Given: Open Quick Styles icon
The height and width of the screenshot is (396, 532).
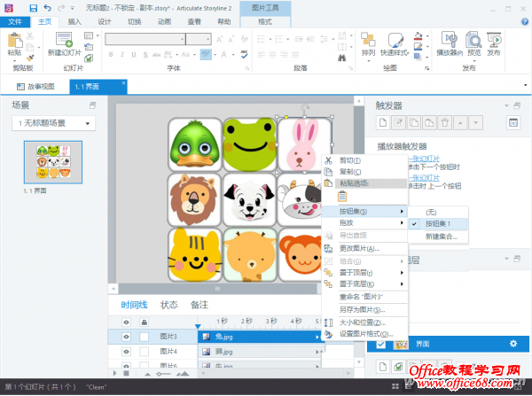Looking at the screenshot, I should point(395,40).
